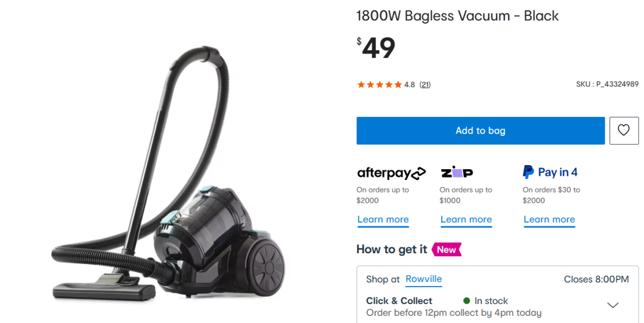
Task: Add the vacuum to bag
Action: click(x=481, y=131)
